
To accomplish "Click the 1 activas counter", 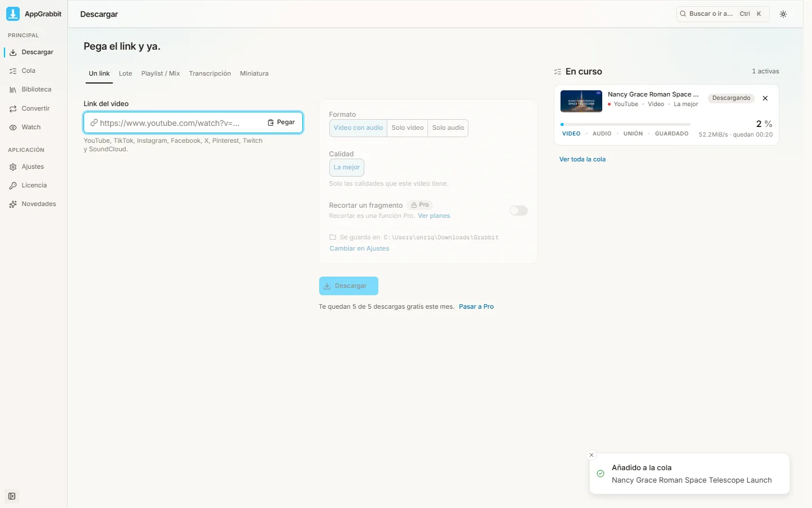I will click(x=766, y=72).
